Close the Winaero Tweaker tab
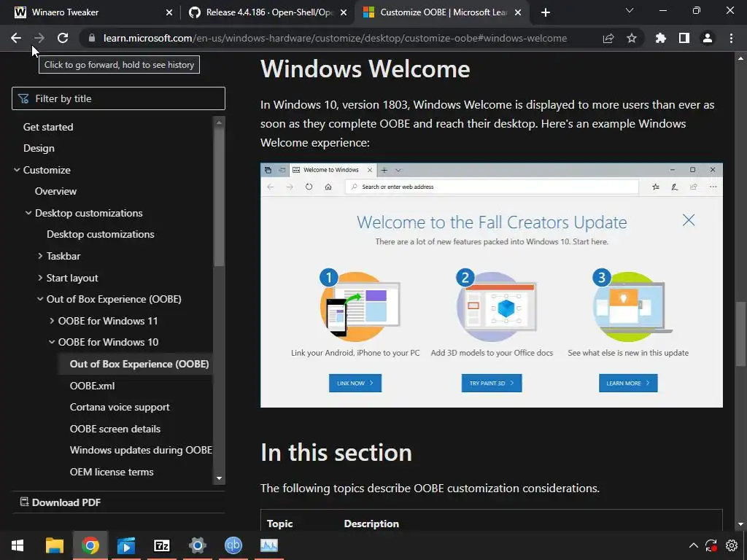Viewport: 747px width, 560px height. pyautogui.click(x=169, y=13)
